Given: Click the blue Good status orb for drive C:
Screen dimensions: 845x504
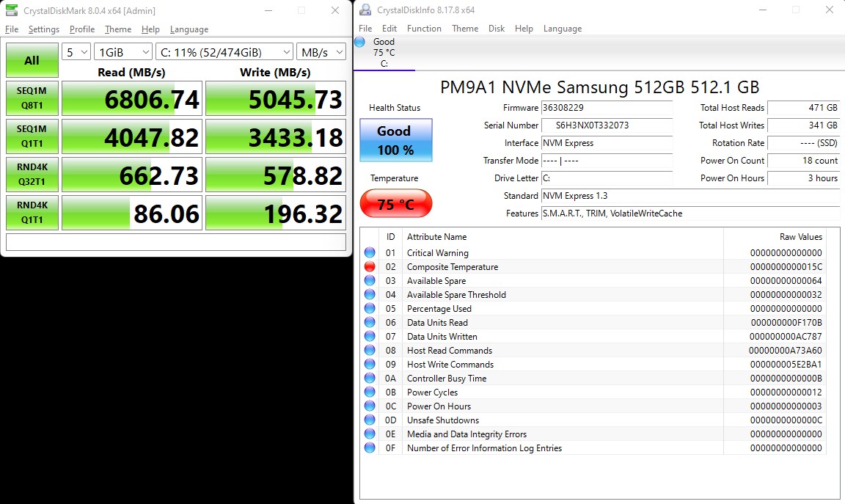Looking at the screenshot, I should tap(360, 42).
